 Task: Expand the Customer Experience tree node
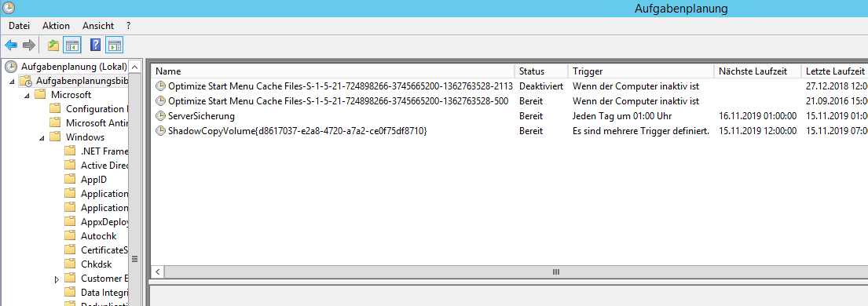[57, 279]
